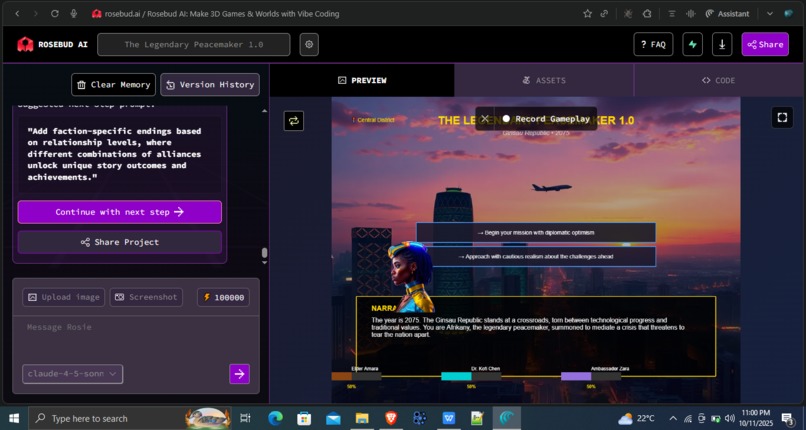Open the claude-4-5-sonnet model dropdown
This screenshot has height=430, width=806.
tap(72, 373)
